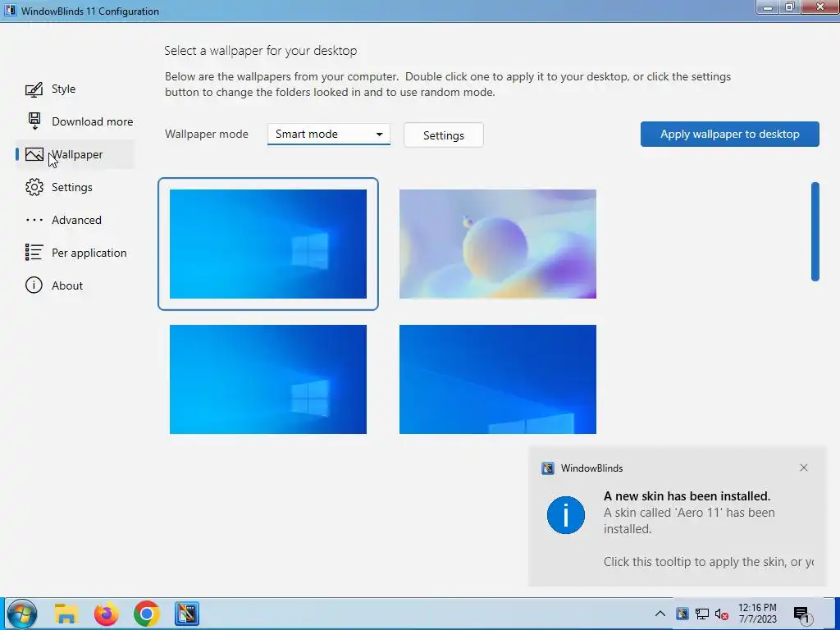Click the wallpaper list scrollbar
The image size is (840, 630).
click(815, 231)
